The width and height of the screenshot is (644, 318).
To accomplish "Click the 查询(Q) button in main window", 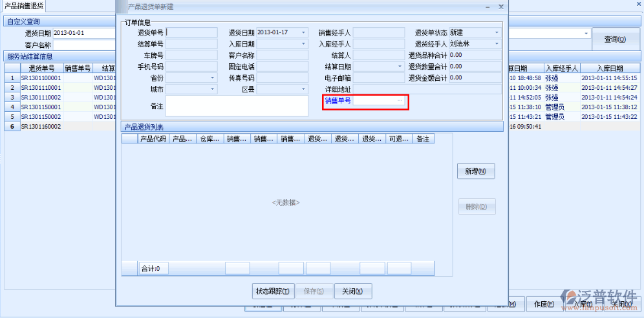I will click(615, 39).
